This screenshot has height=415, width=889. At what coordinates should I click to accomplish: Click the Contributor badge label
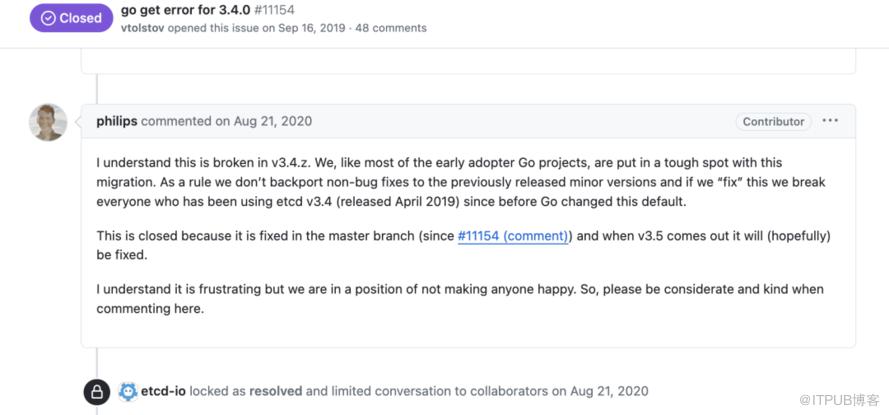point(773,121)
